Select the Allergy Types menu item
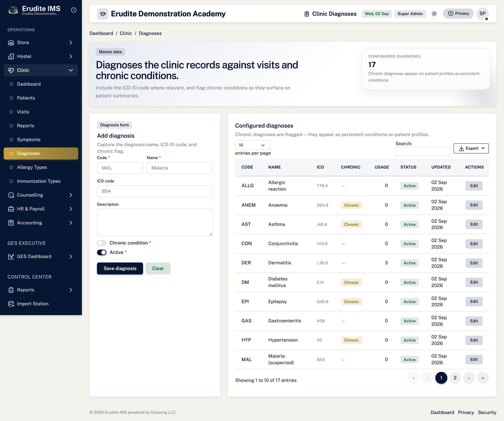This screenshot has width=504, height=421. (41, 167)
